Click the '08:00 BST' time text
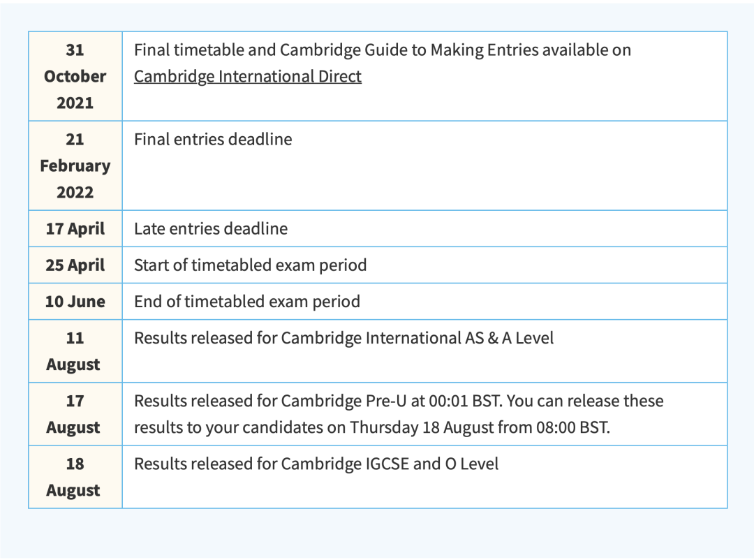754x560 pixels. click(570, 427)
